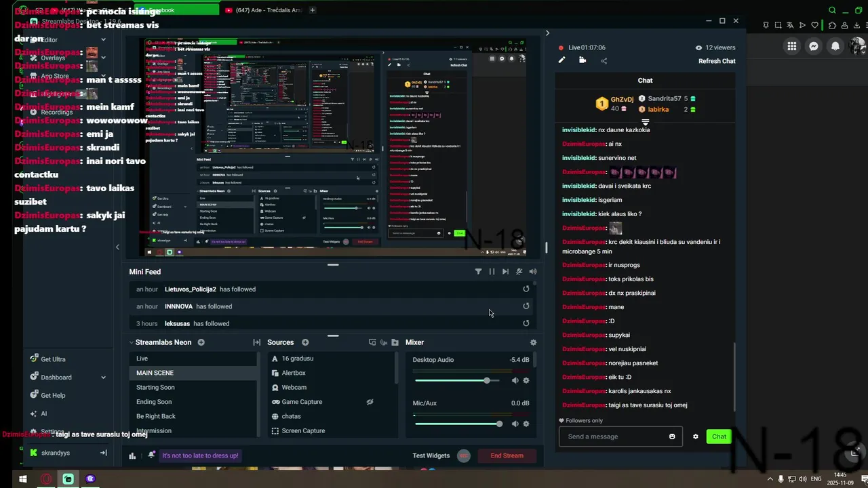Open Messenger in the browser header
Screen dimensions: 868x488
pyautogui.click(x=814, y=46)
